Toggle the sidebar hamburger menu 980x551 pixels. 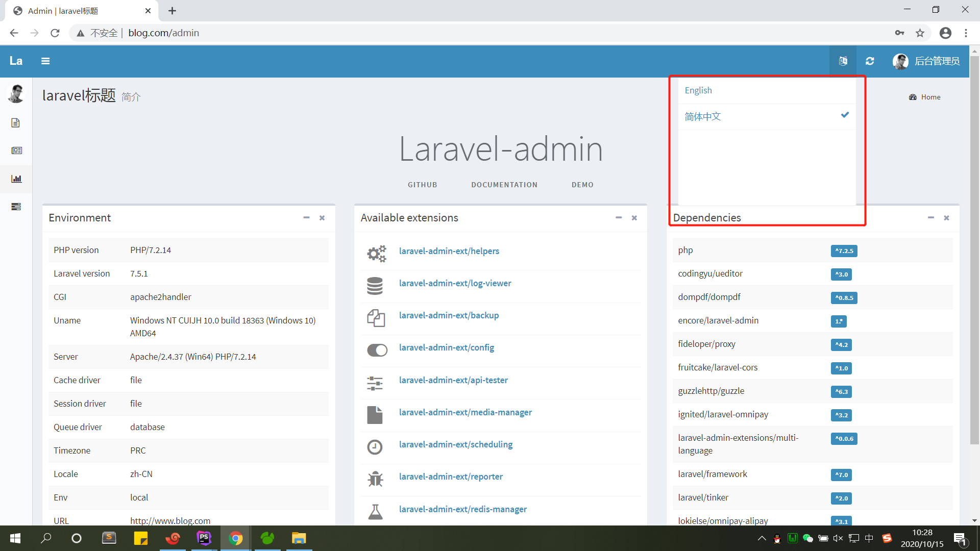(45, 61)
